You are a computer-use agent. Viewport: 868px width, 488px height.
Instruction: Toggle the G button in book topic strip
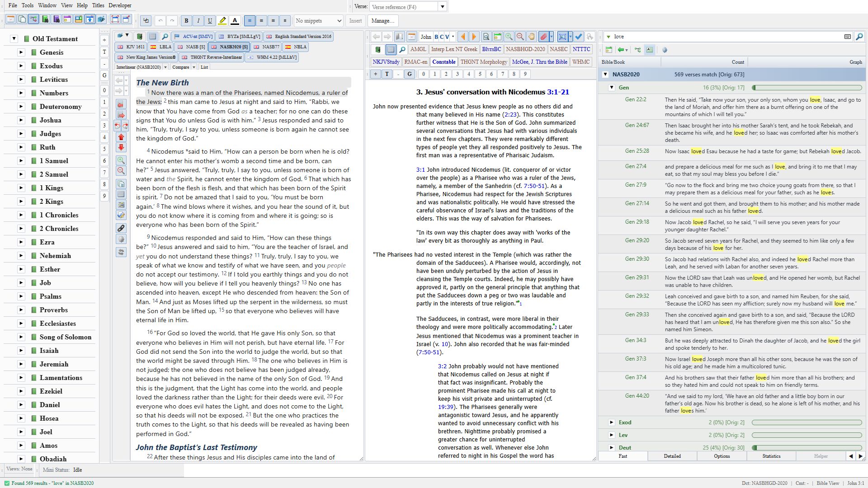tap(410, 74)
